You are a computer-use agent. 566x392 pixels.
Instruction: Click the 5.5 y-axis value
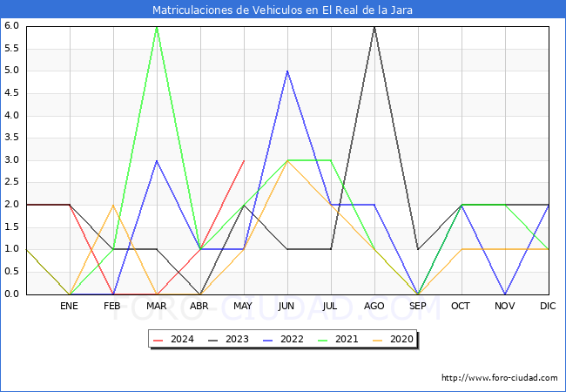(11, 48)
